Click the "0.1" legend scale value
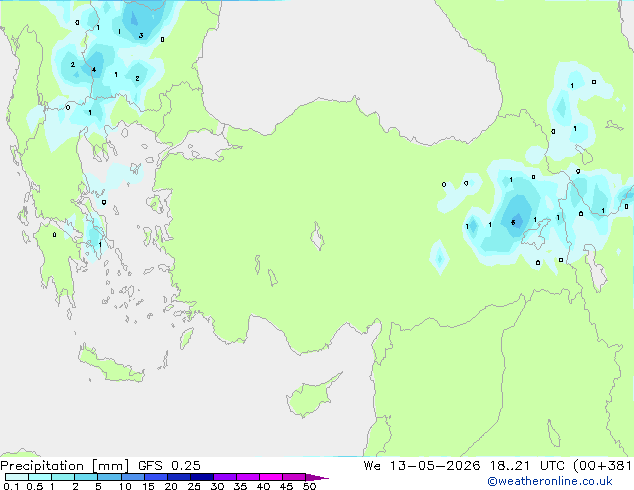This screenshot has width=634, height=490. point(11,486)
